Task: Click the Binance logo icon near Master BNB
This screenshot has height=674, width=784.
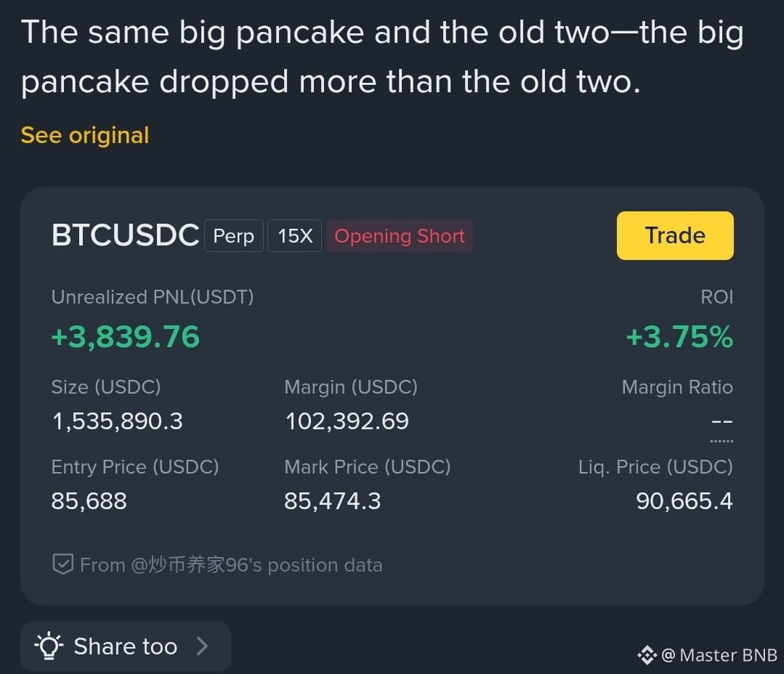Action: click(x=647, y=655)
